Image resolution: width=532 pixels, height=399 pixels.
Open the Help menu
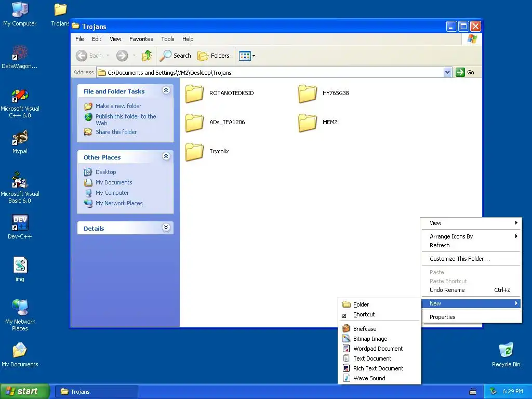(188, 39)
